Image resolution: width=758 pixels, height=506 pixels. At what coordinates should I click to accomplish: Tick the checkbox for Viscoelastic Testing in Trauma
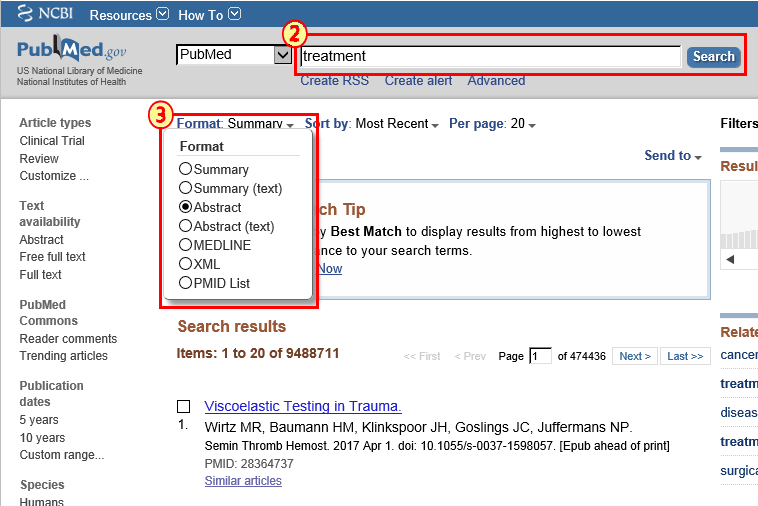[183, 406]
